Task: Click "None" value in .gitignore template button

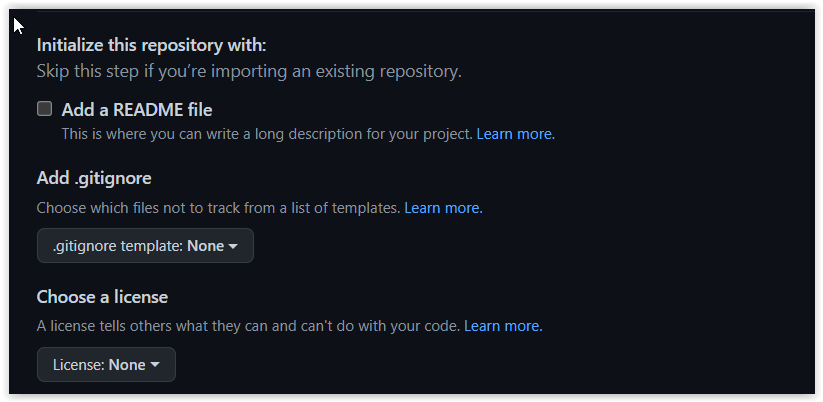Action: point(205,246)
